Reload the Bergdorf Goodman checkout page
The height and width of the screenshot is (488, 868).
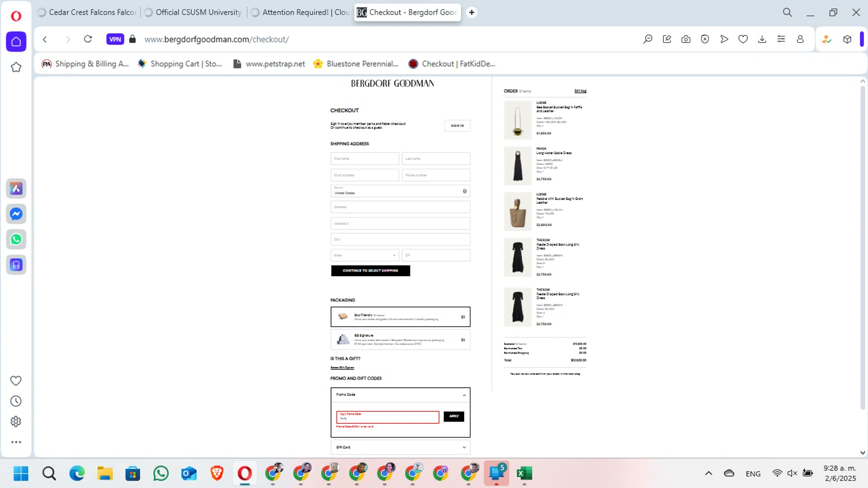(x=88, y=39)
